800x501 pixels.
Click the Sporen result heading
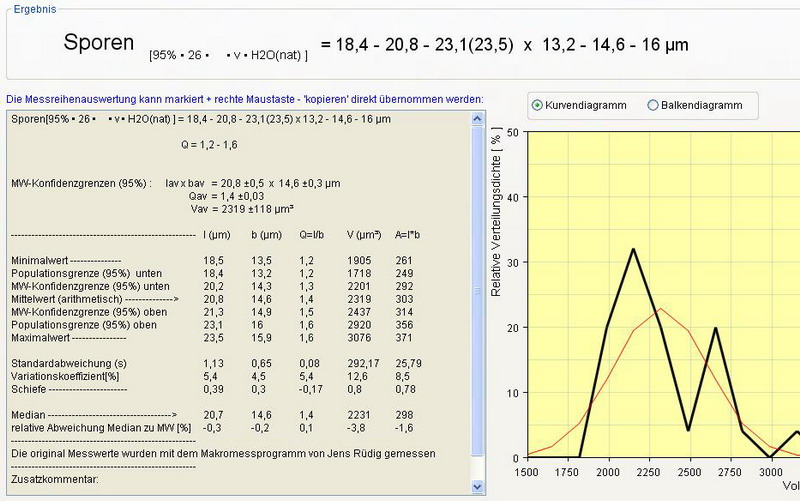[x=98, y=43]
